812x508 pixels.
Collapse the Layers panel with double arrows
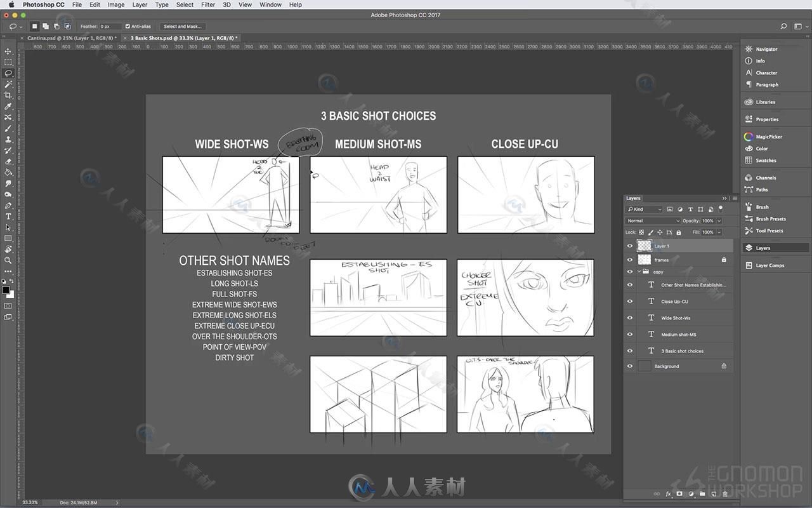point(724,198)
